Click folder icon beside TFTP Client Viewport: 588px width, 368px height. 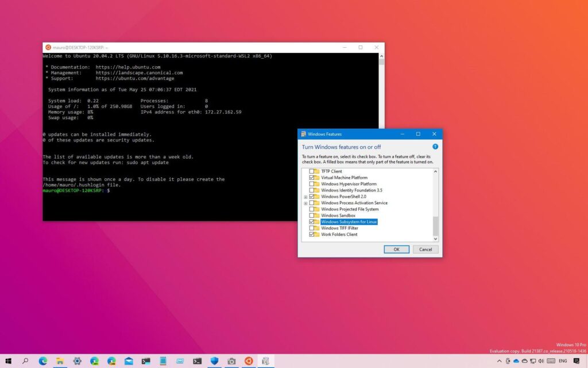317,171
